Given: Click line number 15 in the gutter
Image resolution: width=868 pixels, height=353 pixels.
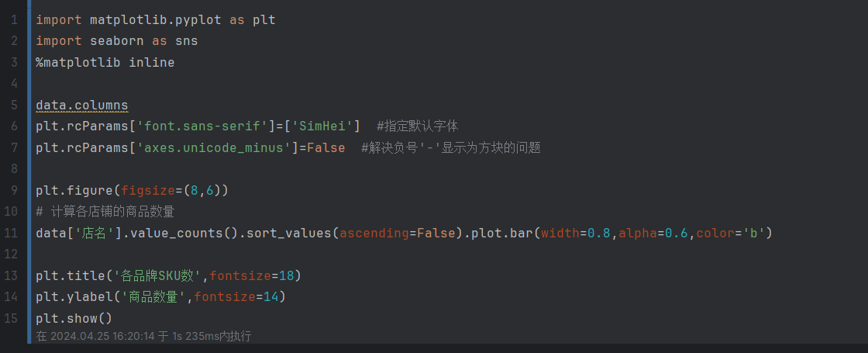Looking at the screenshot, I should tap(11, 317).
